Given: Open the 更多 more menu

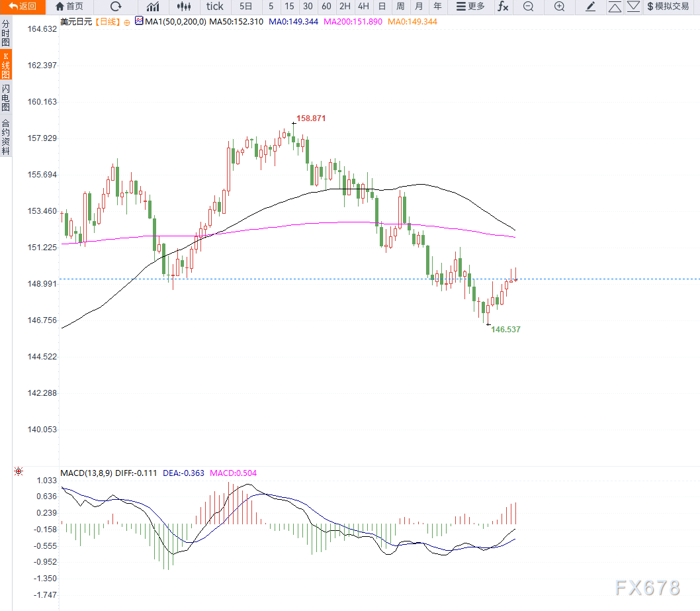Looking at the screenshot, I should 470,6.
